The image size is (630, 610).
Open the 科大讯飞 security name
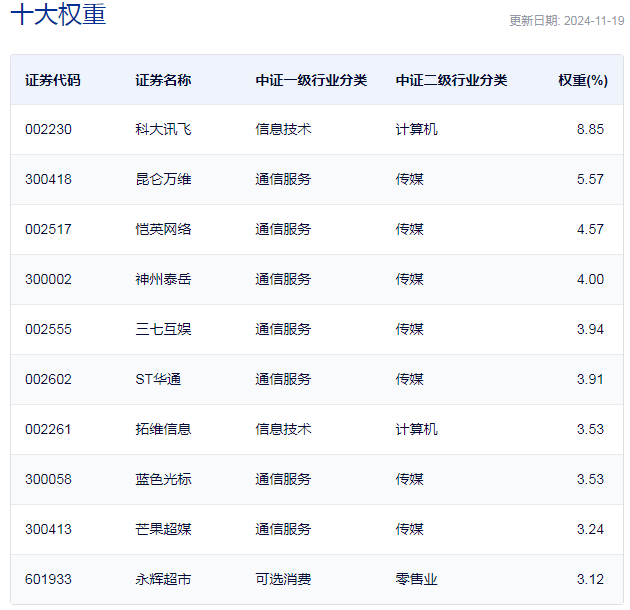click(x=163, y=129)
